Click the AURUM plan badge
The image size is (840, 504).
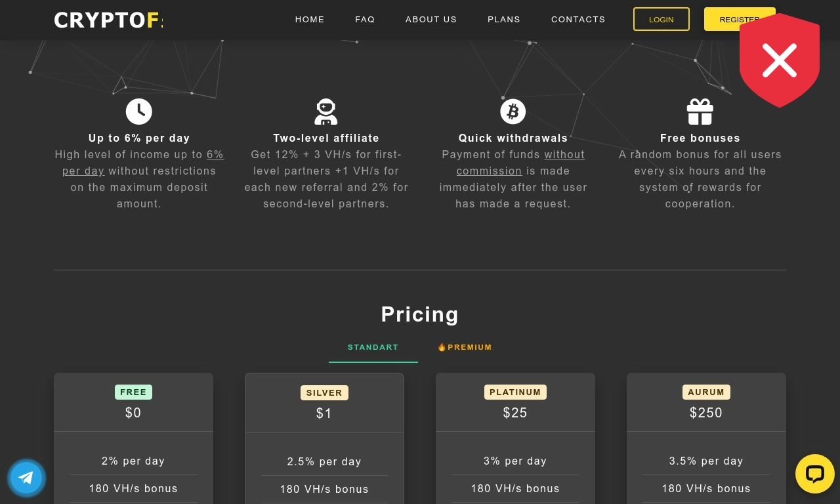706,392
